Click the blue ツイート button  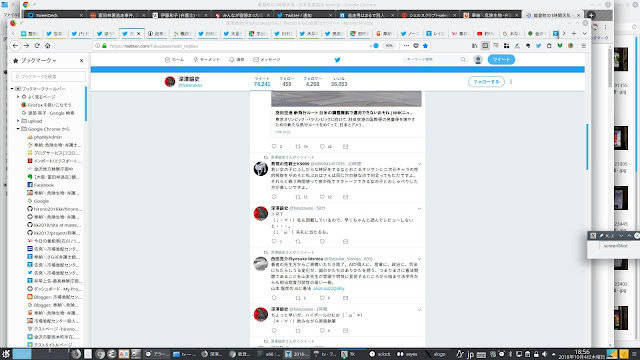pyautogui.click(x=501, y=60)
